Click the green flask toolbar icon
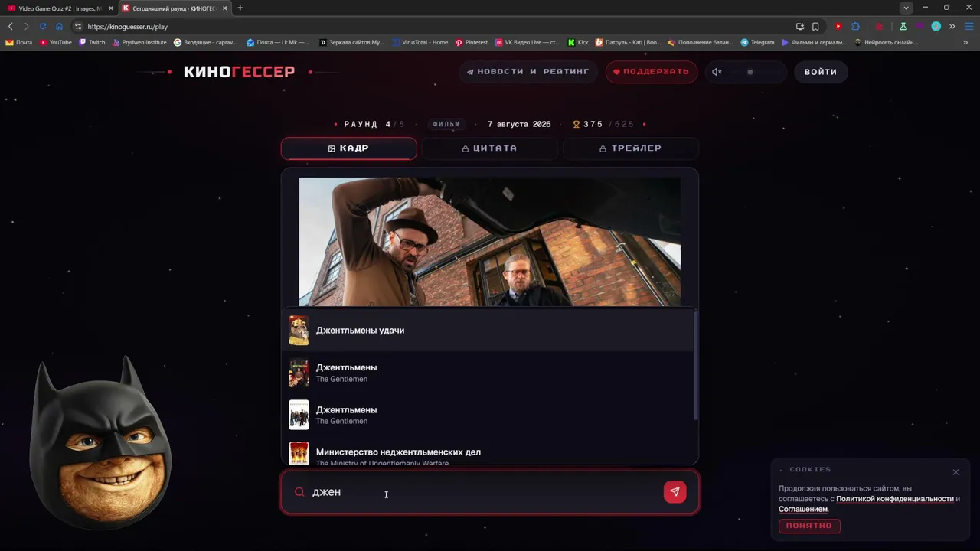The width and height of the screenshot is (980, 551). click(x=903, y=27)
